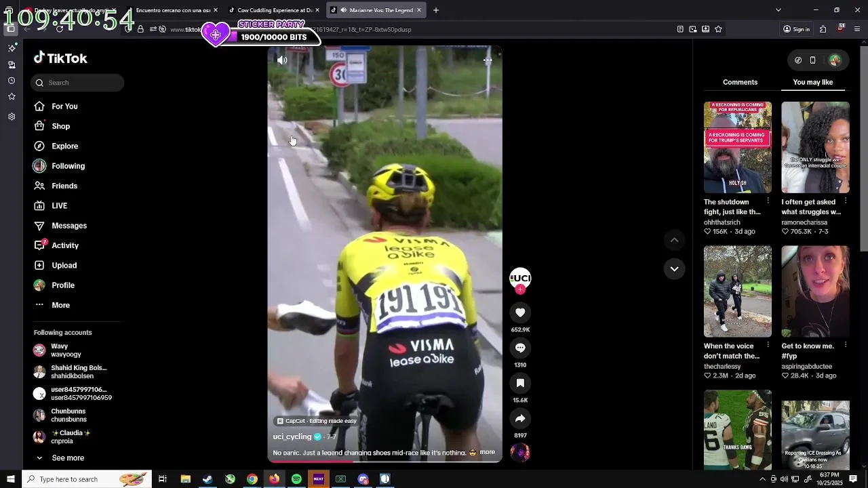Viewport: 868px width, 488px height.
Task: Focus the TikTok Search field
Action: [77, 83]
